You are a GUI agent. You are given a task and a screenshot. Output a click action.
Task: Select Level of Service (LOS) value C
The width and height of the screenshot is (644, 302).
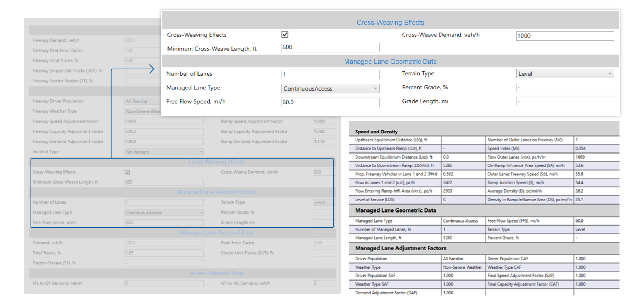click(445, 200)
